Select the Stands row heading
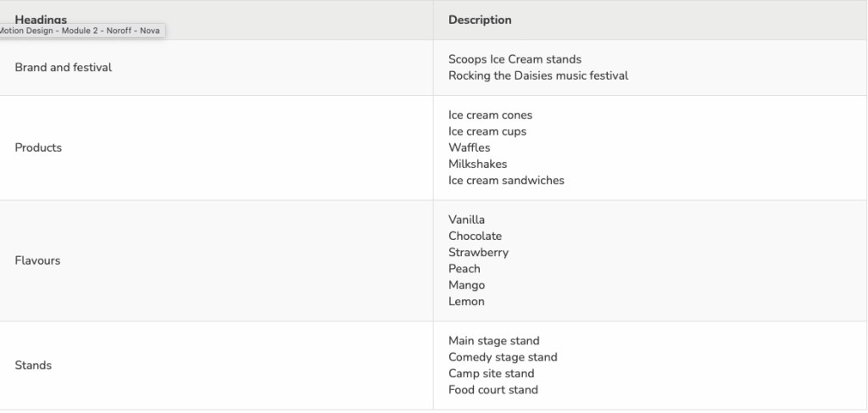 (x=33, y=366)
